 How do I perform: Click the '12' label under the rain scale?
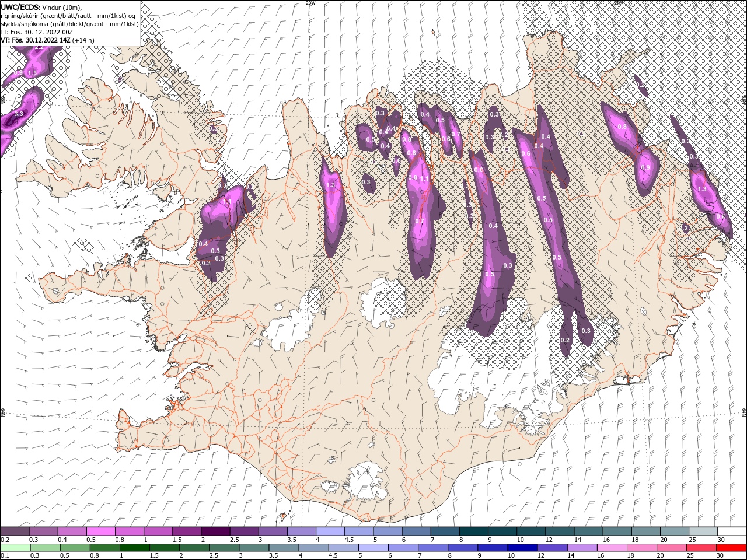tap(541, 555)
